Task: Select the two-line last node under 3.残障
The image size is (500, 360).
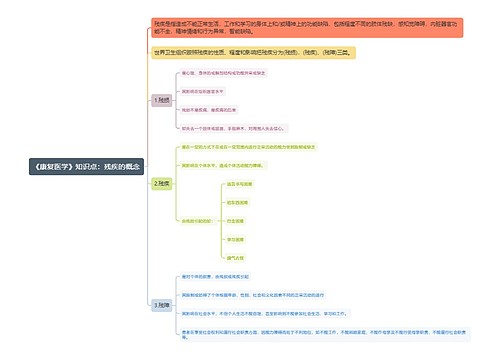Action: pos(325,335)
